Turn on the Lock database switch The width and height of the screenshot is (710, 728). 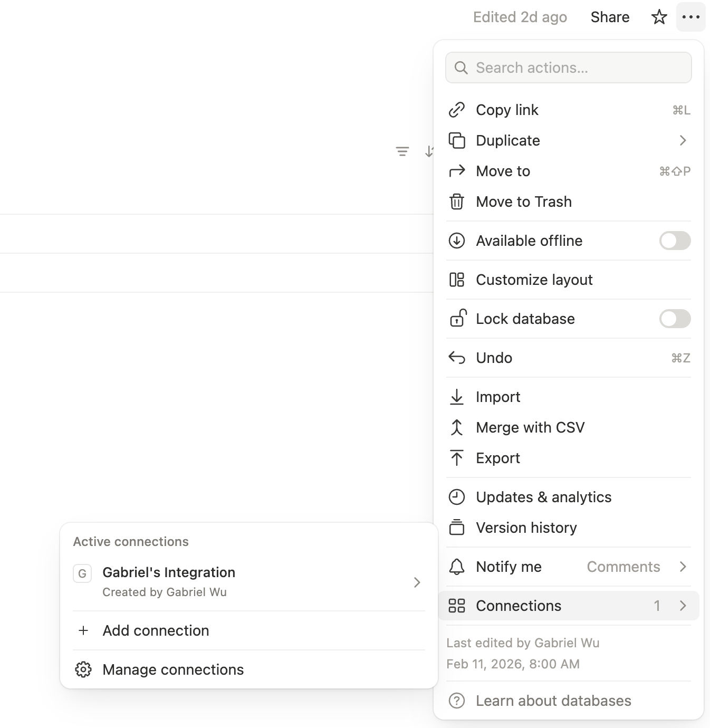675,319
